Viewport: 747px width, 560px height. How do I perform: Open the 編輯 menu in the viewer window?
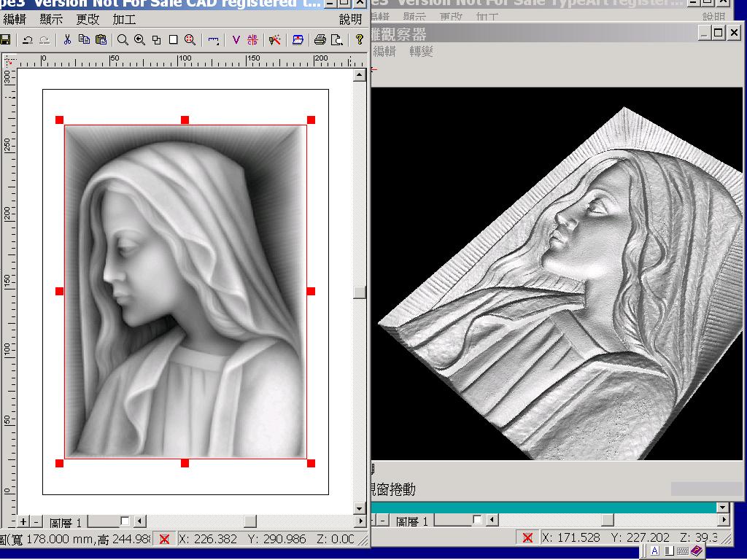384,51
